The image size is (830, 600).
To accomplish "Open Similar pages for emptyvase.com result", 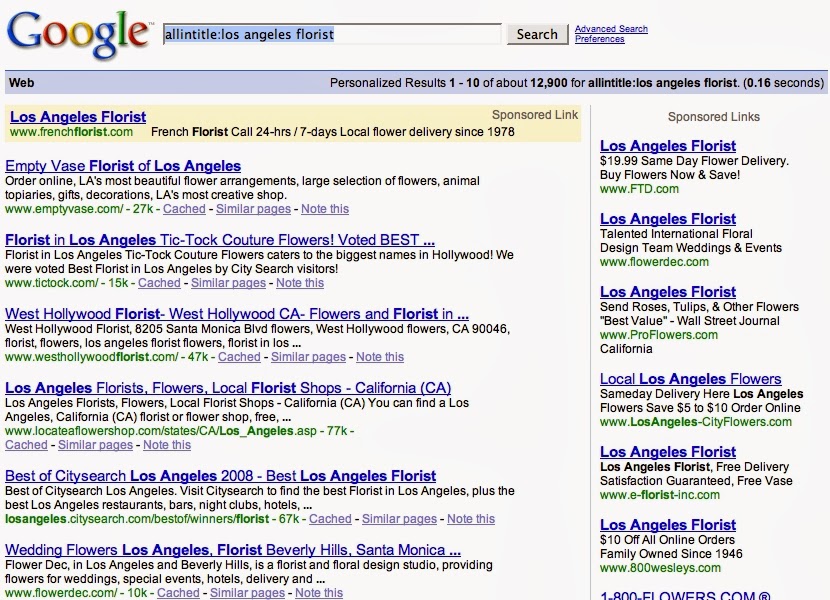I will point(253,209).
